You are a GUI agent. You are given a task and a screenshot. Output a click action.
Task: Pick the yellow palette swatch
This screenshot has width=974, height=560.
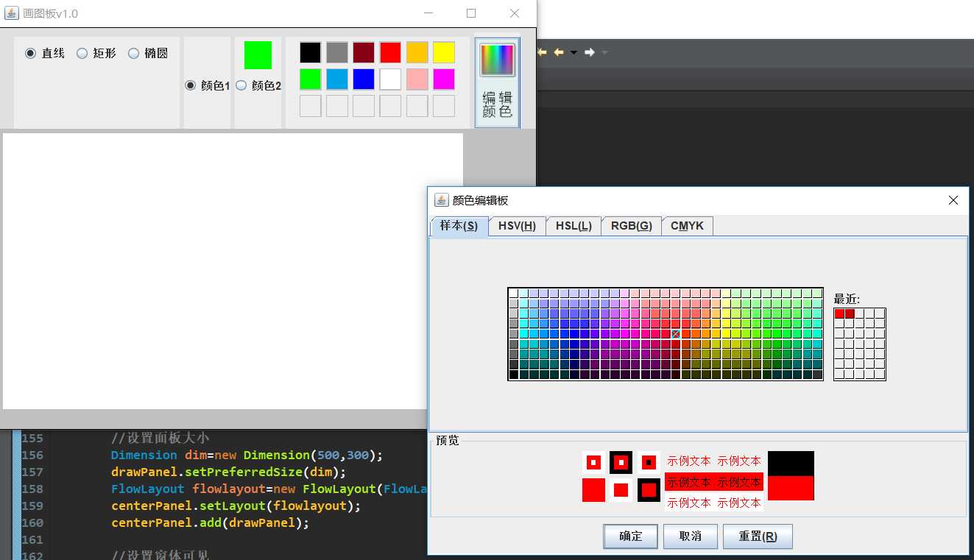click(443, 52)
